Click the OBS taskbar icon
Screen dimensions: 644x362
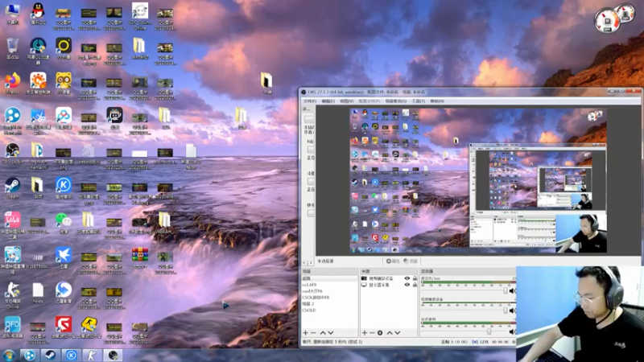[x=113, y=356]
